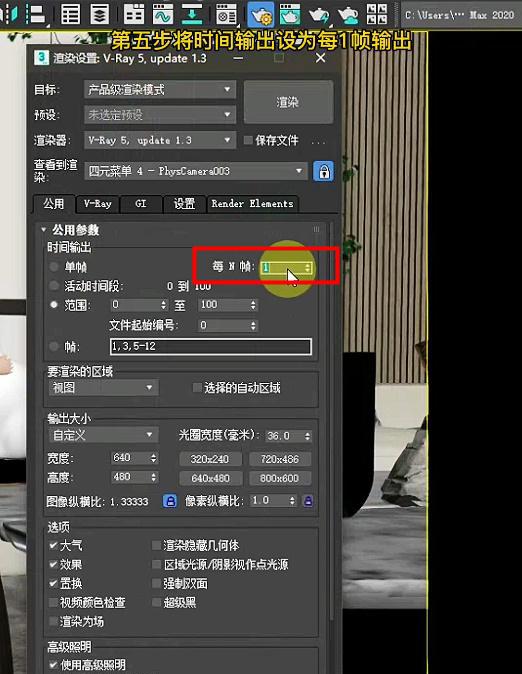This screenshot has height=674, width=522.
Task: Toggle the Align tool in toolbar
Action: 37,14
